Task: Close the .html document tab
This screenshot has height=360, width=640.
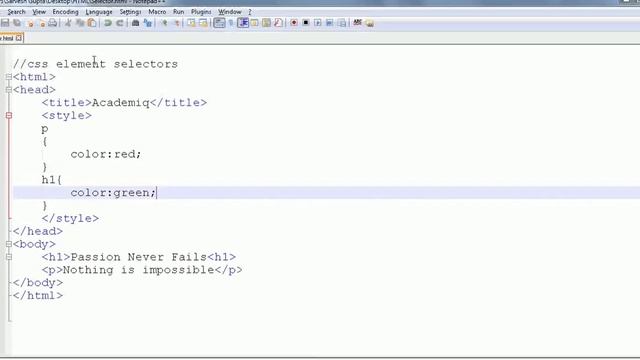Action: coord(19,38)
